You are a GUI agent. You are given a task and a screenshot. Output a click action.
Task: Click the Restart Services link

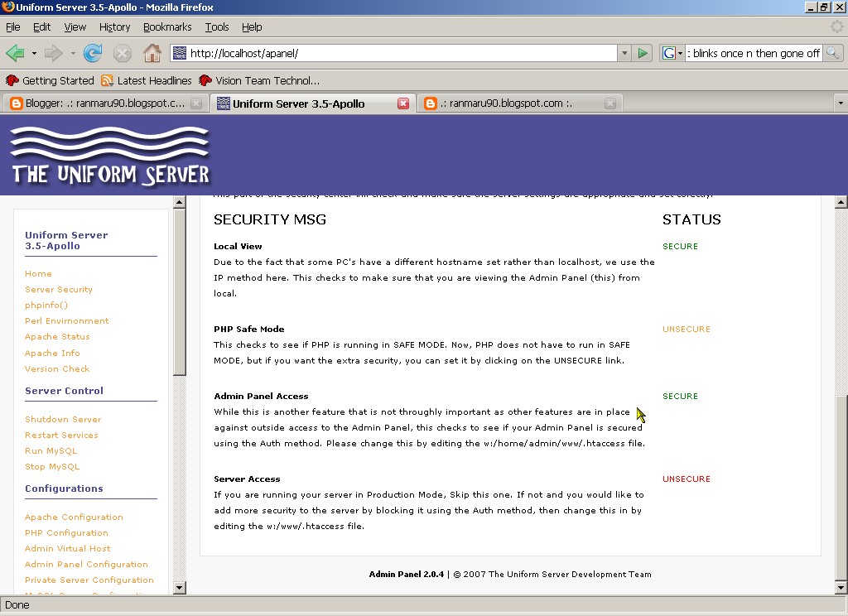tap(61, 435)
